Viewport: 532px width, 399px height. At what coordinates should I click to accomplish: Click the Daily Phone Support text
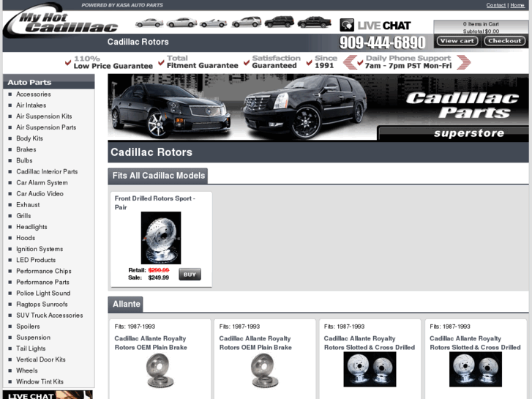408,61
